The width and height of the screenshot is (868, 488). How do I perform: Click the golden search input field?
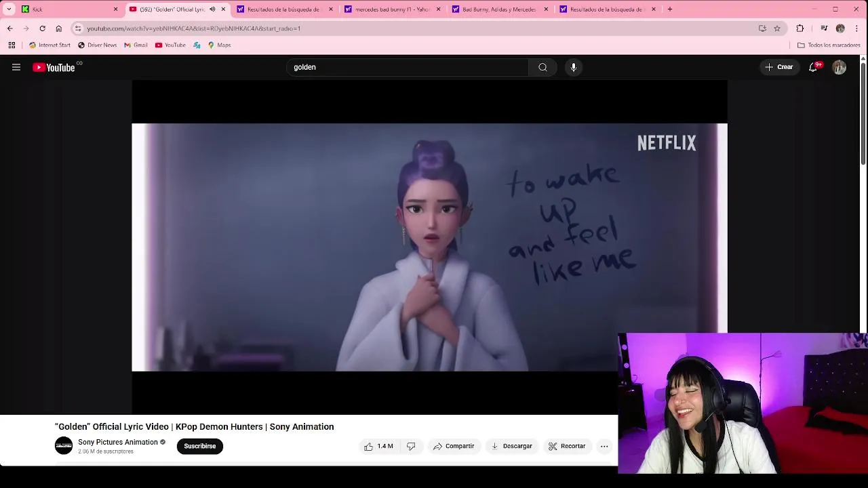point(407,67)
